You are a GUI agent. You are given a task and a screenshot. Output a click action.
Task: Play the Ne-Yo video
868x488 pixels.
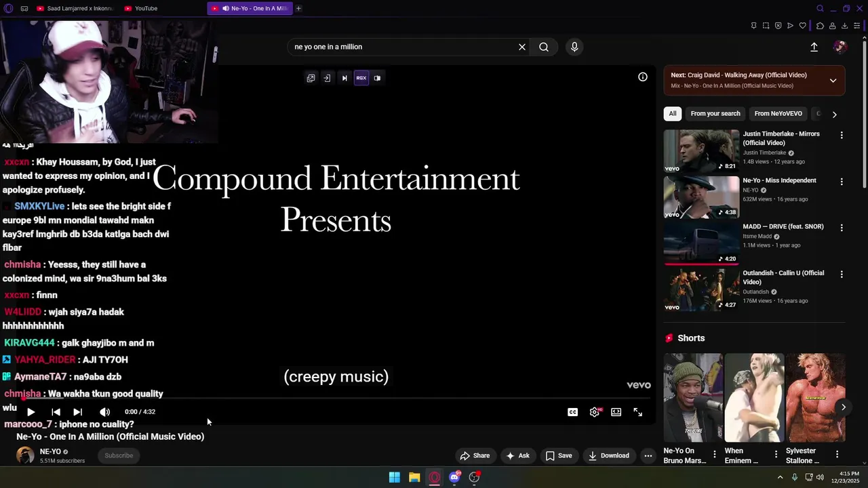coord(31,411)
